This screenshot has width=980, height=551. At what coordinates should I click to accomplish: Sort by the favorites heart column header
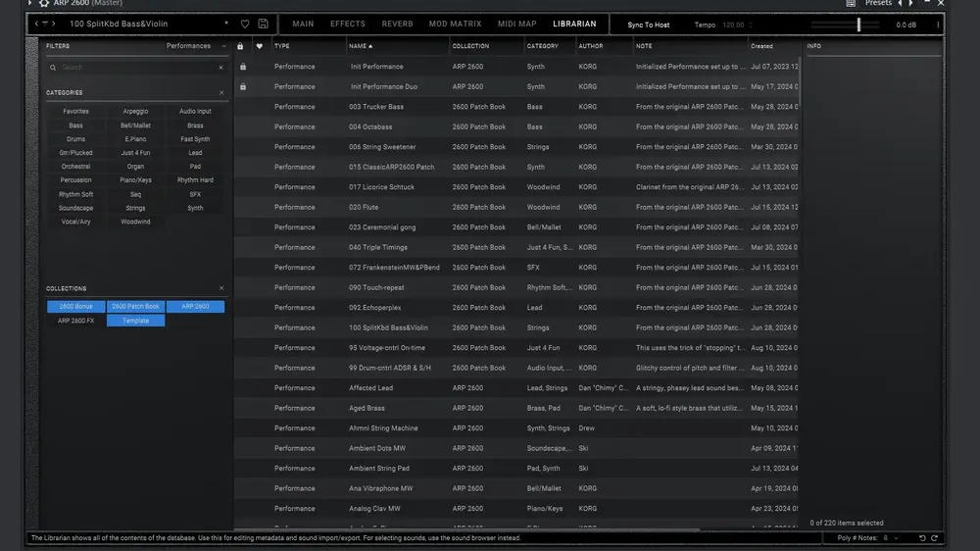click(260, 46)
